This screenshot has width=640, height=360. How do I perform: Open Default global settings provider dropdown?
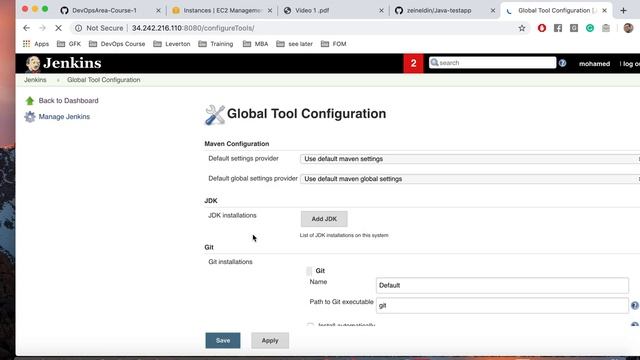[x=470, y=179]
